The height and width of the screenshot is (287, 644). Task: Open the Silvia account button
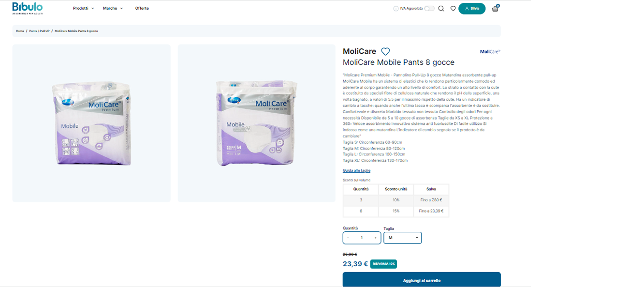pos(472,8)
